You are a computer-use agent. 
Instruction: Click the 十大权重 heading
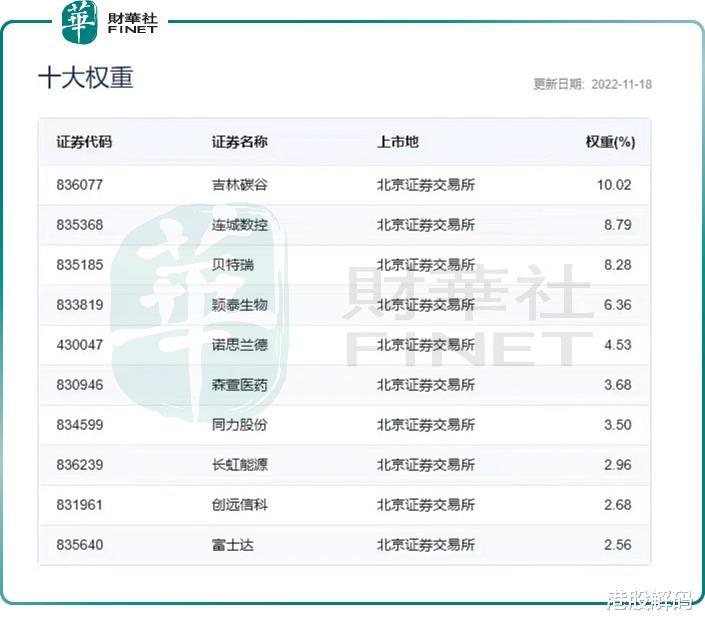point(86,78)
